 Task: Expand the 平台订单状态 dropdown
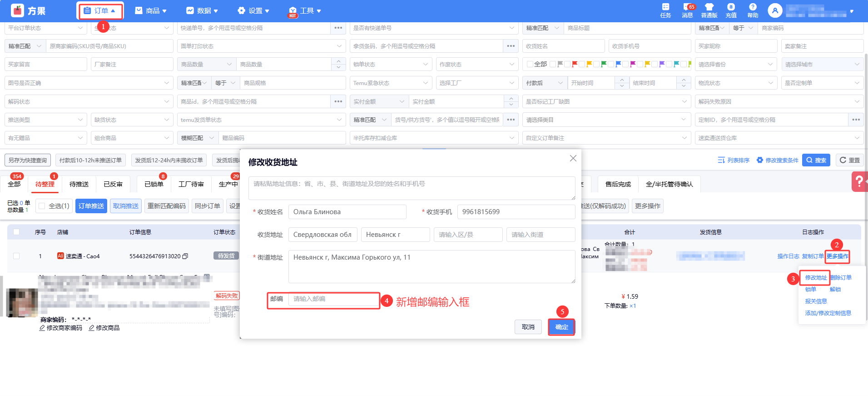click(45, 28)
